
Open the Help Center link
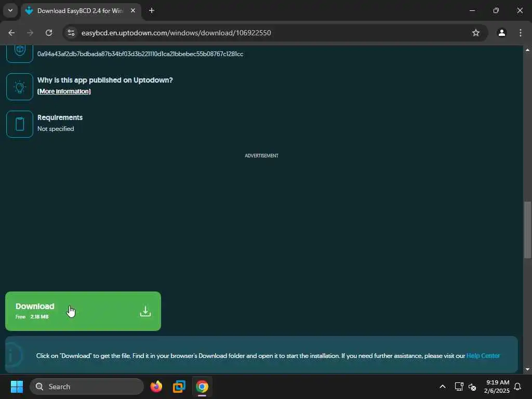point(483,355)
